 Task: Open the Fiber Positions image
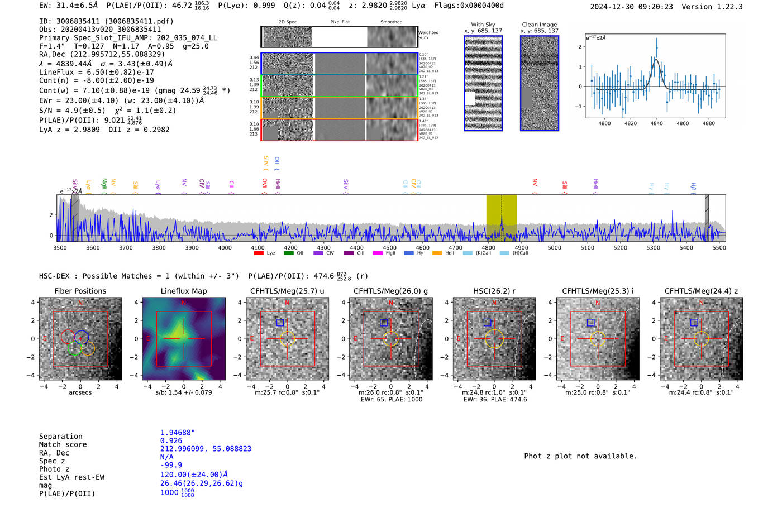coord(80,339)
